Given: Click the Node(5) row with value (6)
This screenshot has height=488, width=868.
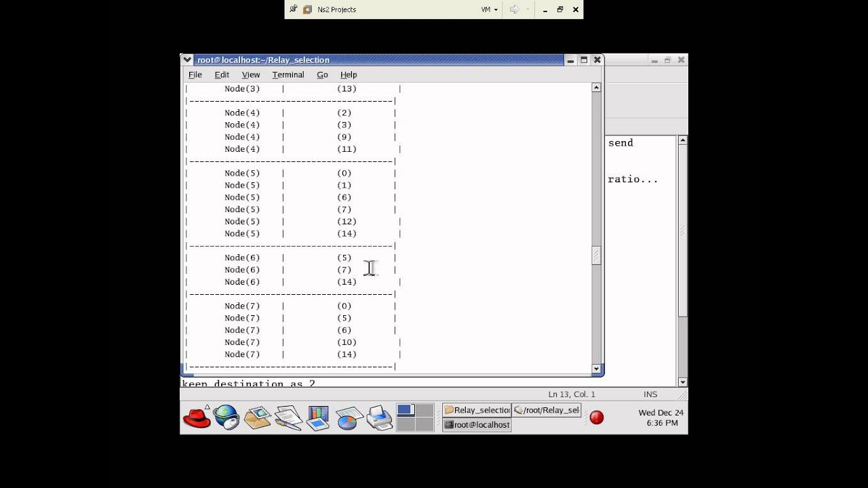Looking at the screenshot, I should click(291, 198).
